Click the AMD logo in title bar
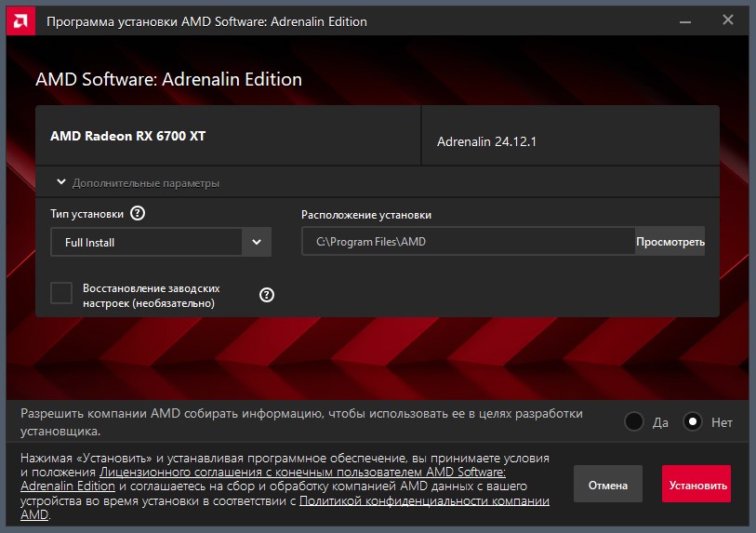Screen dimensions: 756x533 click(x=20, y=20)
